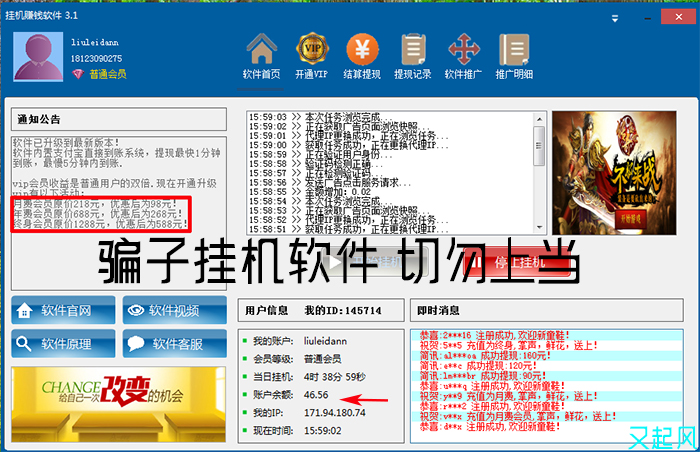
Task: Open the title bar dropdown menu arrow
Action: tap(615, 18)
